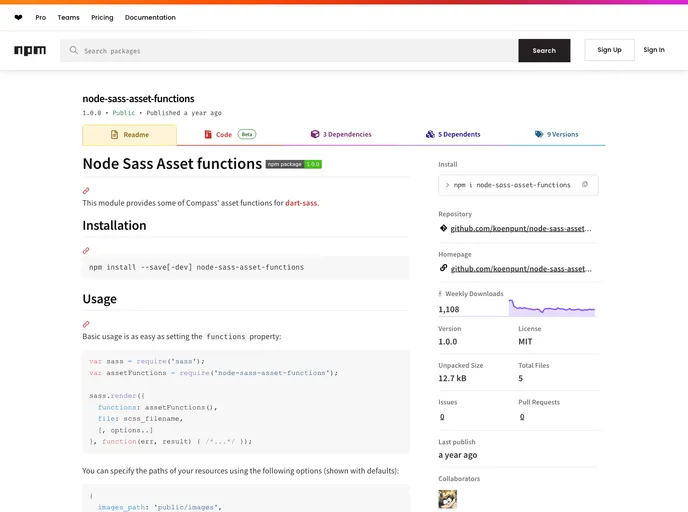Click the Last publish 'a year ago' text
The width and height of the screenshot is (688, 512).
point(458,455)
